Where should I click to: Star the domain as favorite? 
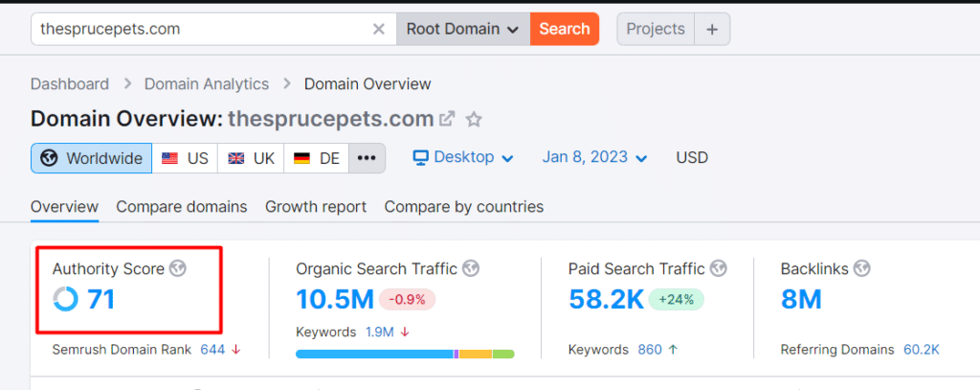pos(475,119)
